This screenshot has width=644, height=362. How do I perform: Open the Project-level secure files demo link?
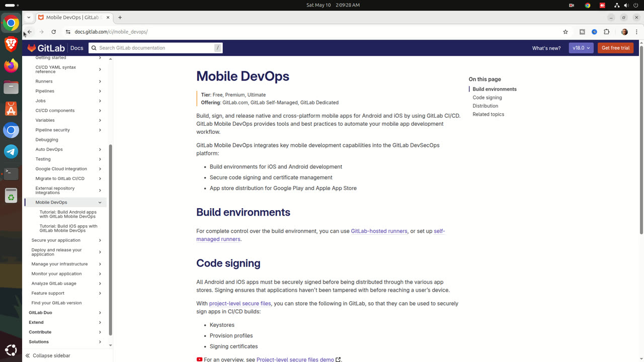coord(295,359)
